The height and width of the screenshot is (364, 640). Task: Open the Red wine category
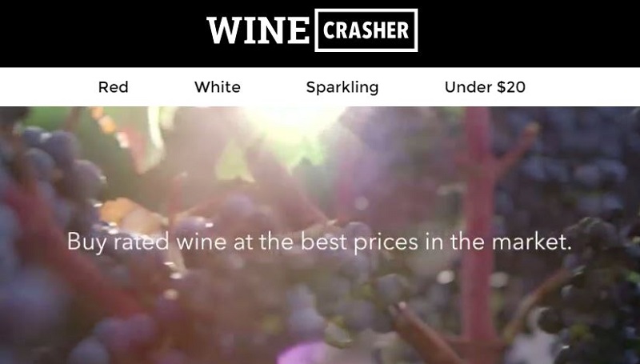(113, 87)
